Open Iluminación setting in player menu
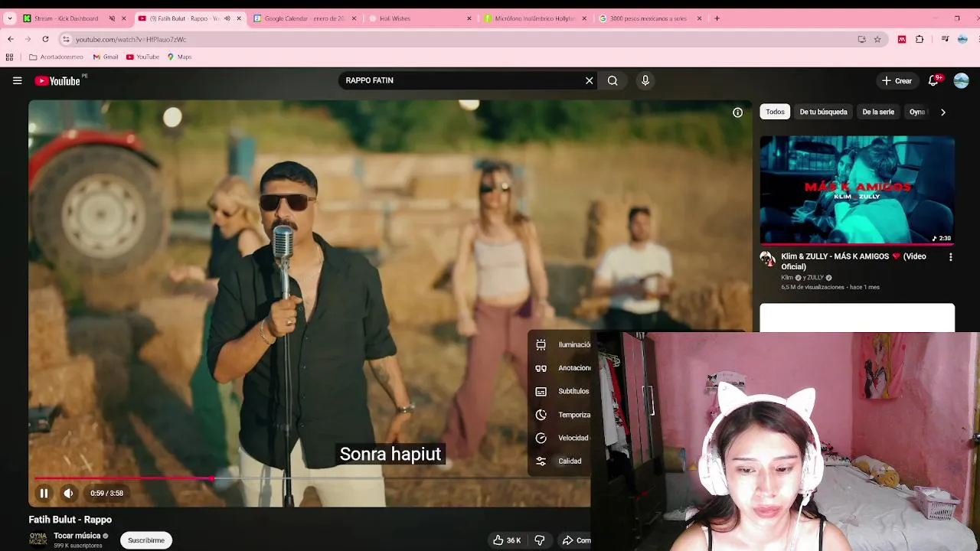The image size is (980, 551). pyautogui.click(x=563, y=345)
